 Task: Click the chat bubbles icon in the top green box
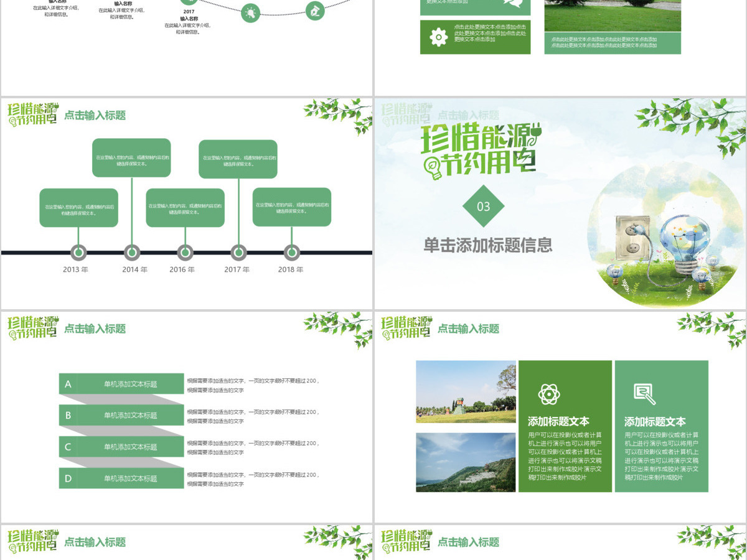point(513,3)
